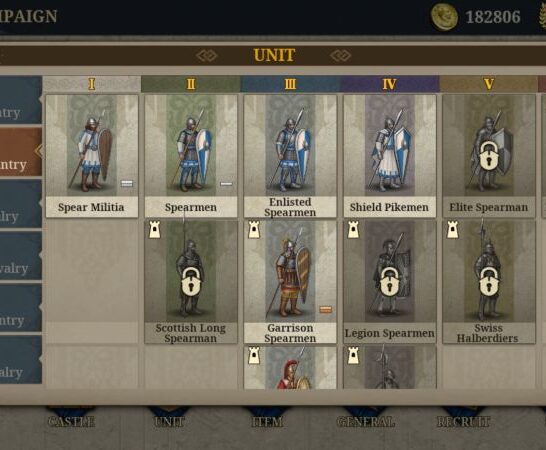Click castle tower icon on Garrison Spearmen
The image size is (546, 450).
[x=254, y=230]
